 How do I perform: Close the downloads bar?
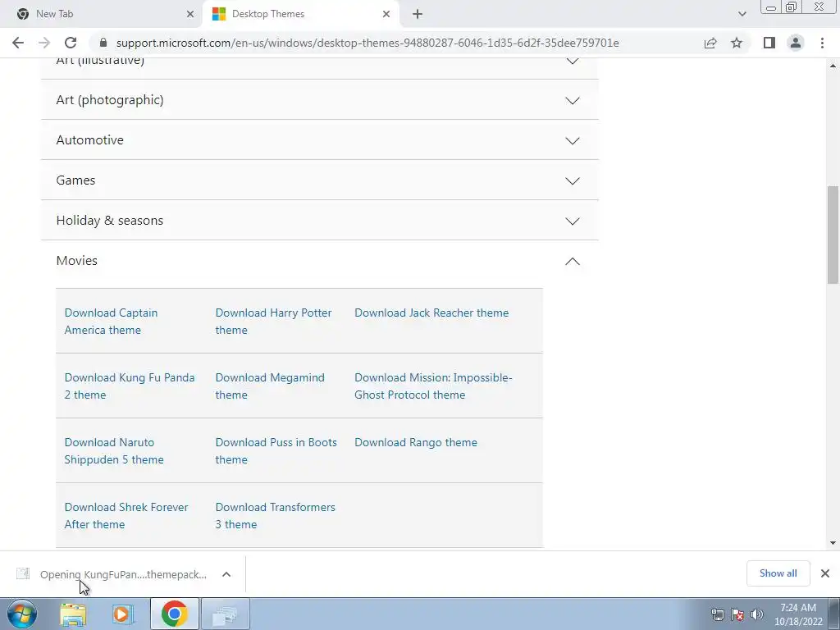click(x=825, y=573)
